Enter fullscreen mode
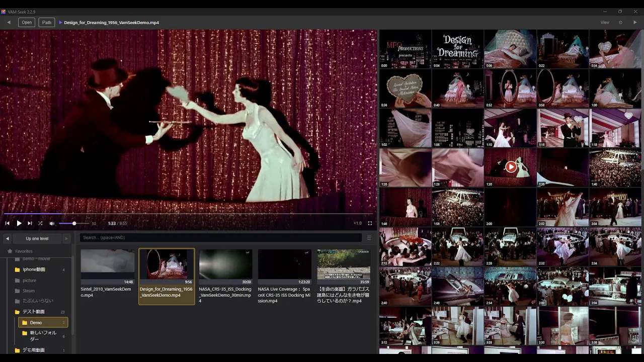The width and height of the screenshot is (644, 362). click(x=370, y=223)
